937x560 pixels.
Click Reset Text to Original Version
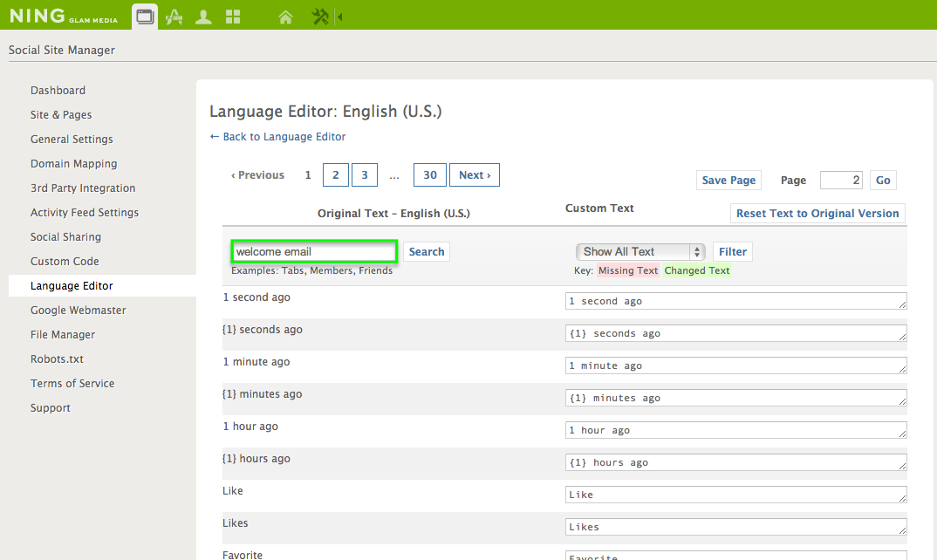click(817, 213)
